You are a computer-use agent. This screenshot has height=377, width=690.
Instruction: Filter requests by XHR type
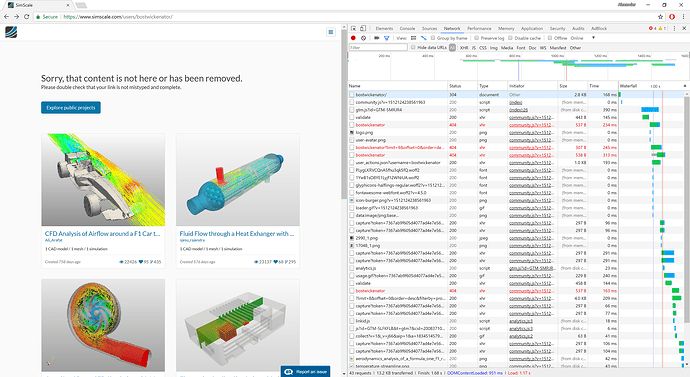click(x=464, y=48)
